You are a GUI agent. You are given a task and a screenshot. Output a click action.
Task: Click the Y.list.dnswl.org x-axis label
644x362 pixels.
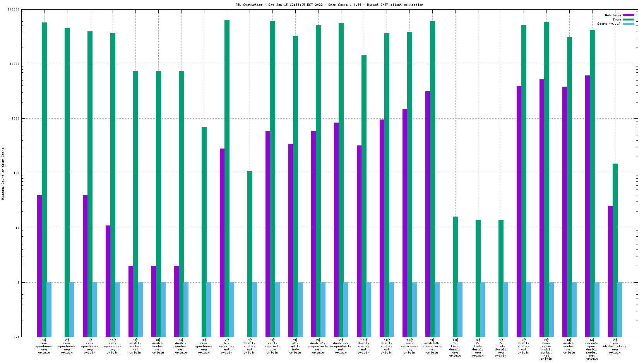coord(500,348)
